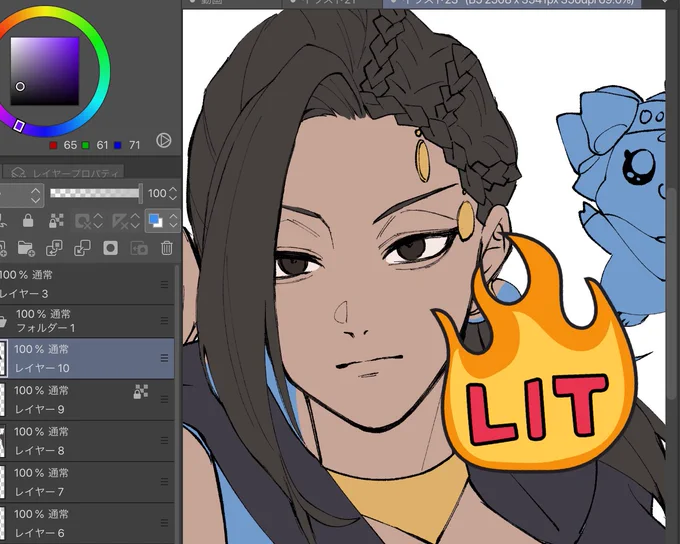Screen dimensions: 680x544
Task: Toggle the blue layer color button
Action: [x=155, y=221]
